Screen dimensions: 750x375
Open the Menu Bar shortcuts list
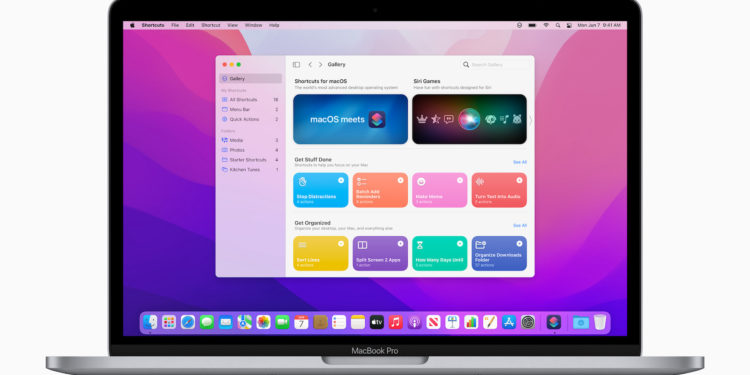point(250,110)
